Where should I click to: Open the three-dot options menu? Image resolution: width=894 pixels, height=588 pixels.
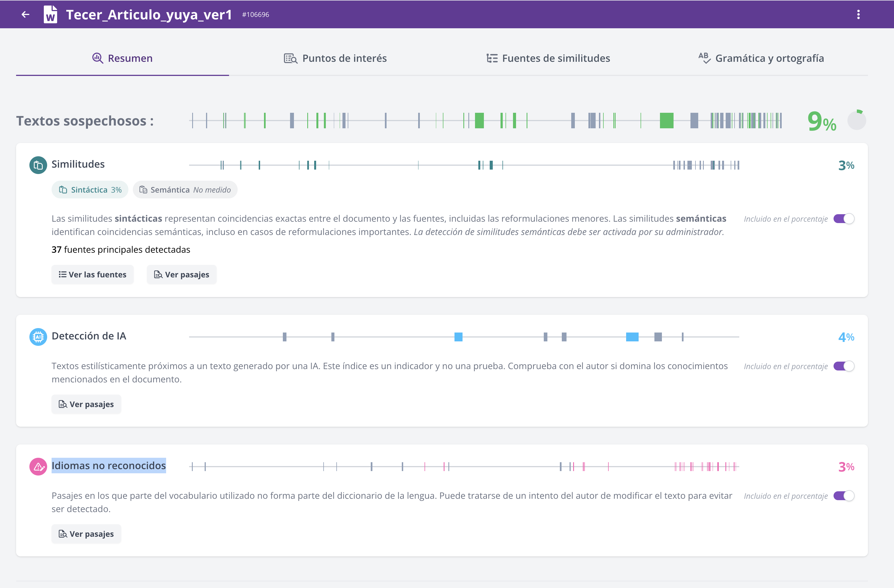click(858, 15)
